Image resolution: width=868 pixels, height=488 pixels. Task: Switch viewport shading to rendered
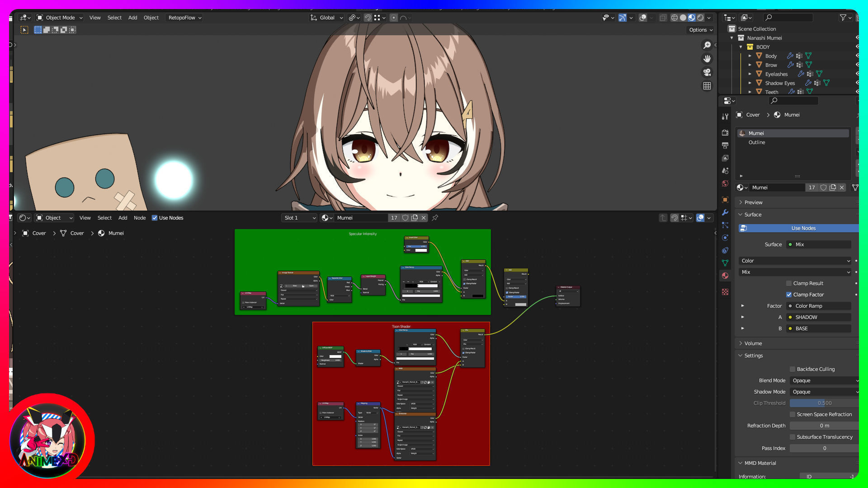(x=700, y=18)
